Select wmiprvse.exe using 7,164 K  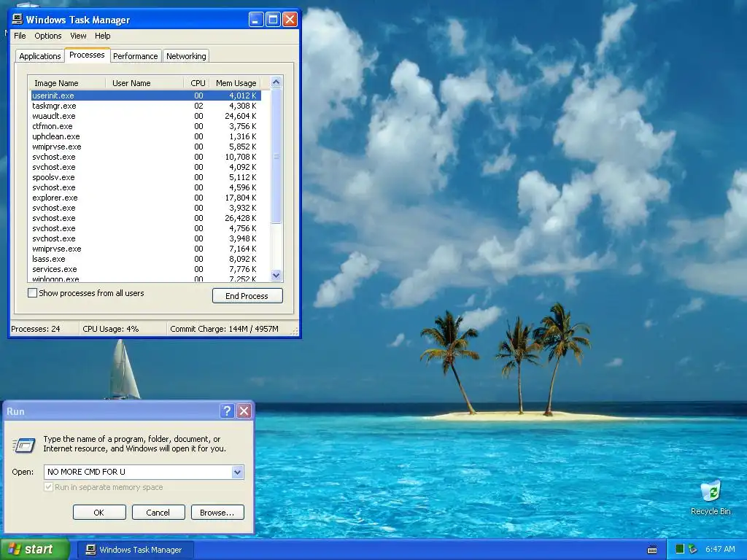point(145,249)
